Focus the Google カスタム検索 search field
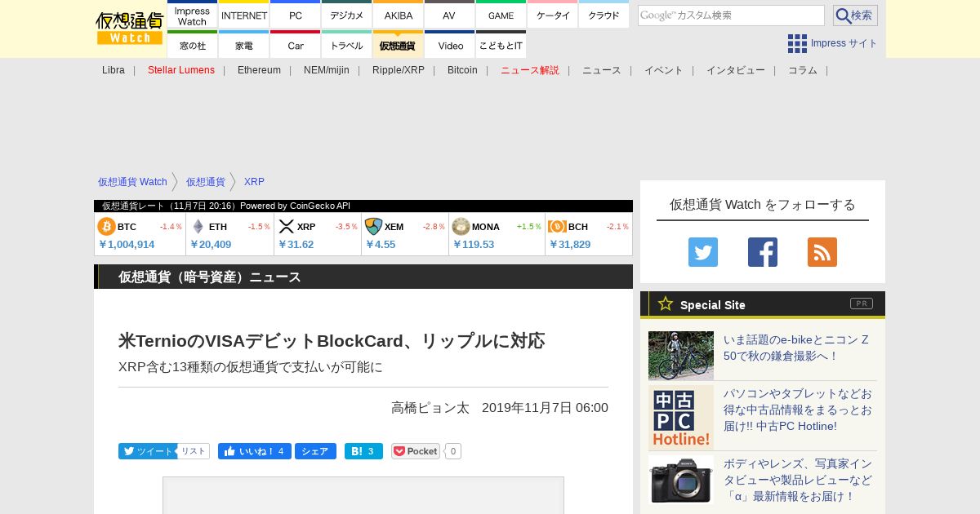The height and width of the screenshot is (514, 980). [x=731, y=16]
